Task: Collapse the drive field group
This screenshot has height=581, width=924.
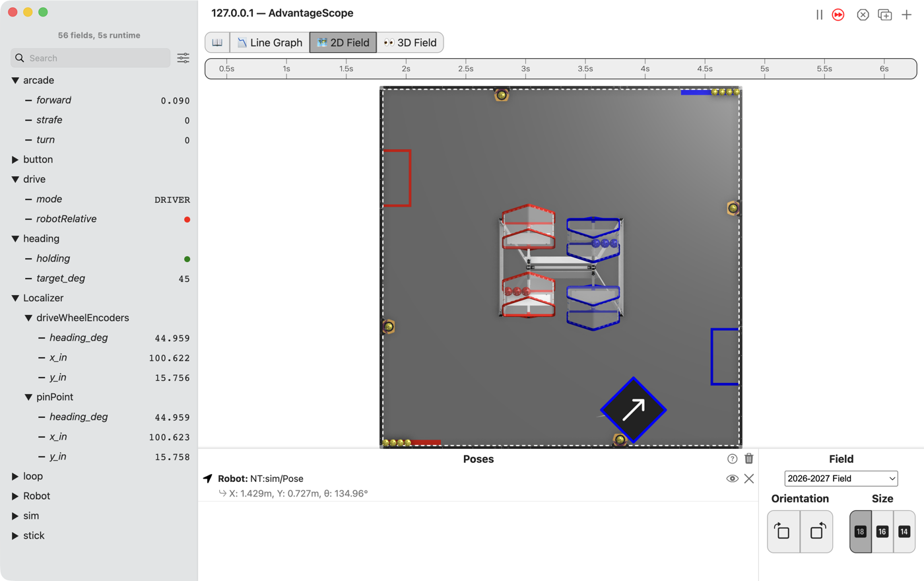Action: pos(15,180)
